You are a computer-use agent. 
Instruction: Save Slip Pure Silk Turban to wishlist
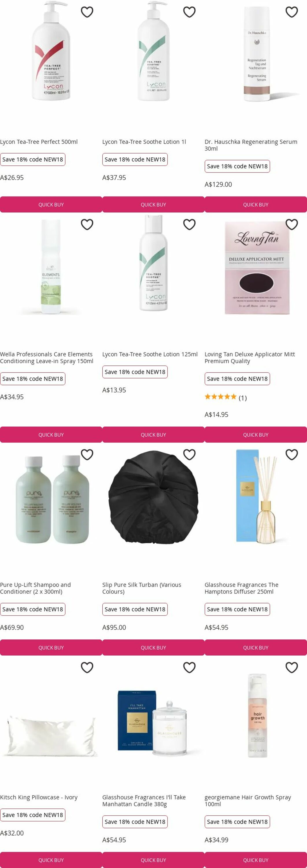click(189, 455)
